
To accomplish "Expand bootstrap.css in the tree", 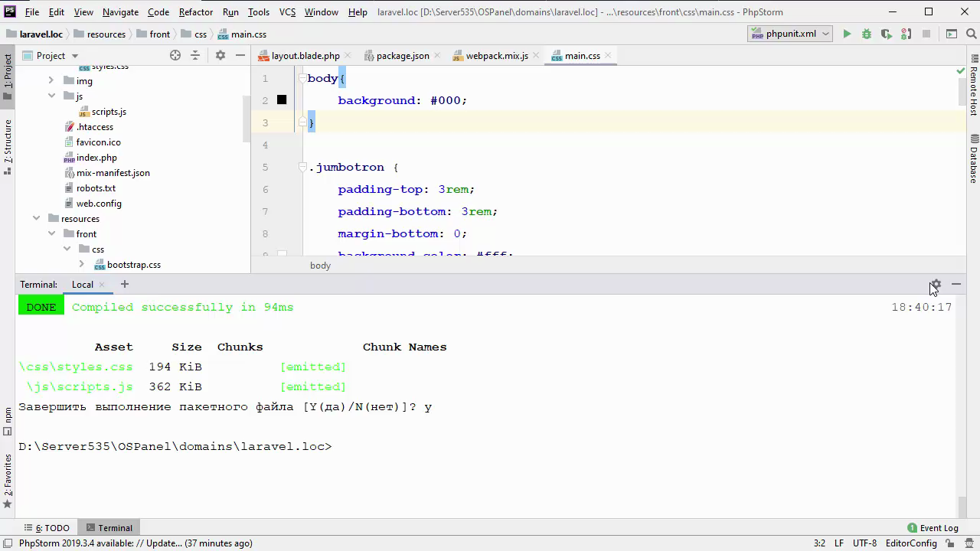I will (82, 264).
